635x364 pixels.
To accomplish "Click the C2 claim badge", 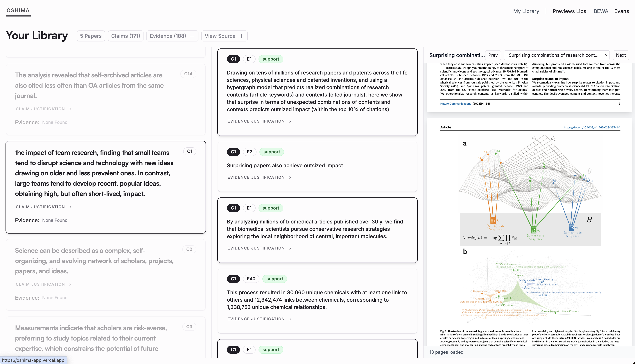I will [189, 249].
